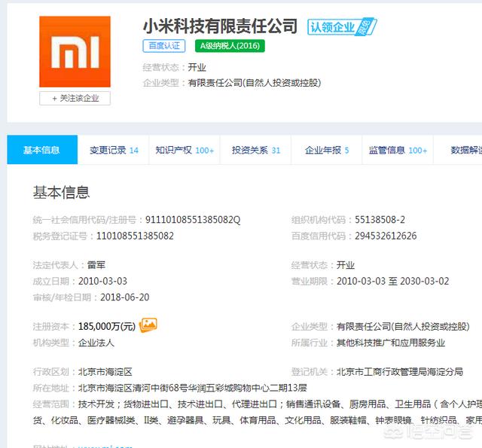Open the 知识产权 tab
The image size is (482, 448).
185,150
